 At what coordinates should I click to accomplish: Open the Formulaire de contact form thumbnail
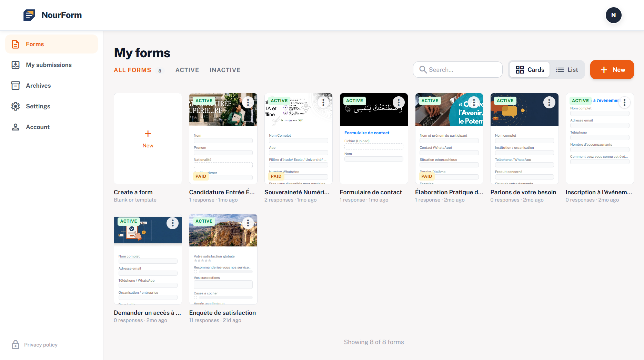click(x=374, y=138)
